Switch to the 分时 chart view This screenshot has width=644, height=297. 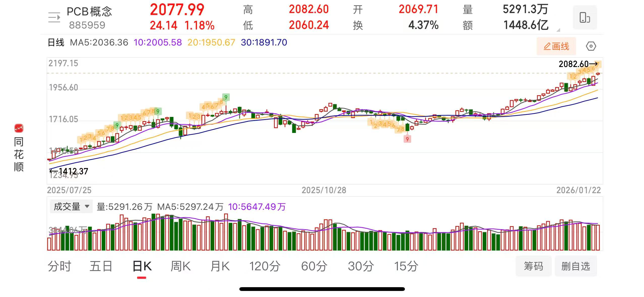59,265
